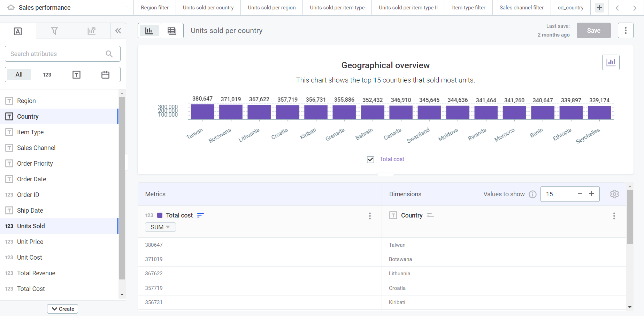Image resolution: width=644 pixels, height=316 pixels.
Task: Open the Total cost metric options menu
Action: 370,216
